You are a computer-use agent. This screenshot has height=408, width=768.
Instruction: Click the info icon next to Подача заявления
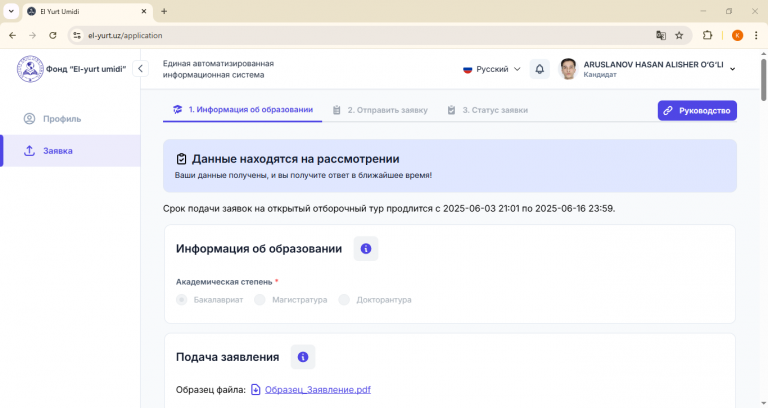pos(303,357)
